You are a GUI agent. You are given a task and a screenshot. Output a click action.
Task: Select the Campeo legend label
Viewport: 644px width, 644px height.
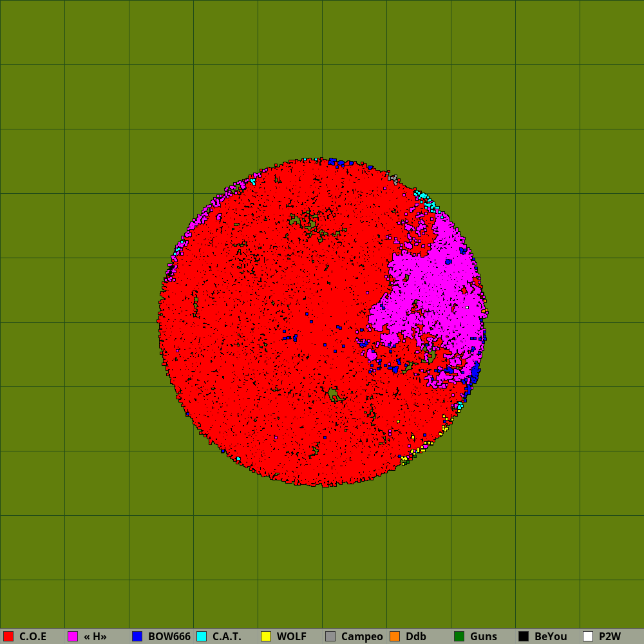pos(362,636)
